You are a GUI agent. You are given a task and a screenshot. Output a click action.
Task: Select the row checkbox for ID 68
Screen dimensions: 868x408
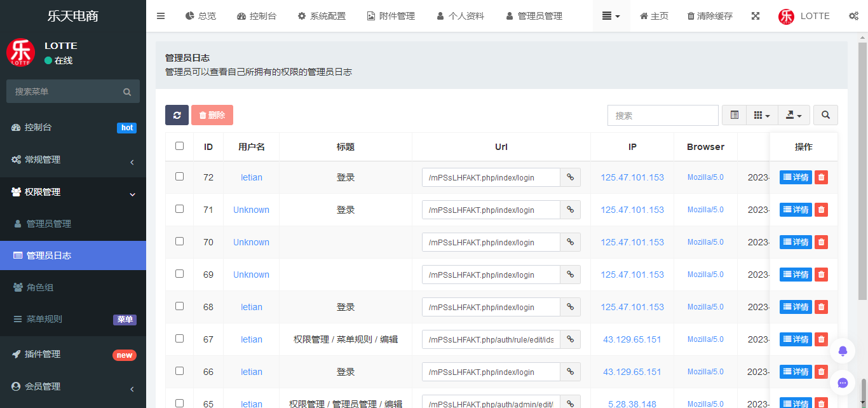tap(179, 306)
